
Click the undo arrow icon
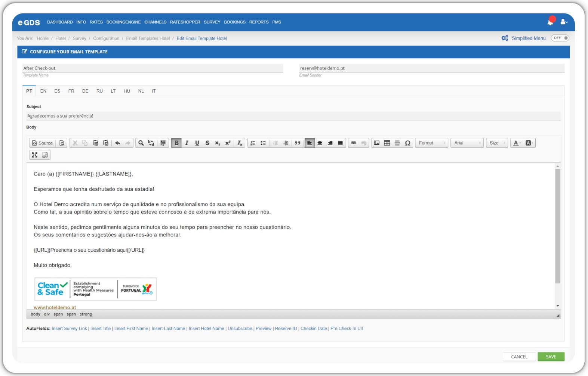(x=118, y=143)
